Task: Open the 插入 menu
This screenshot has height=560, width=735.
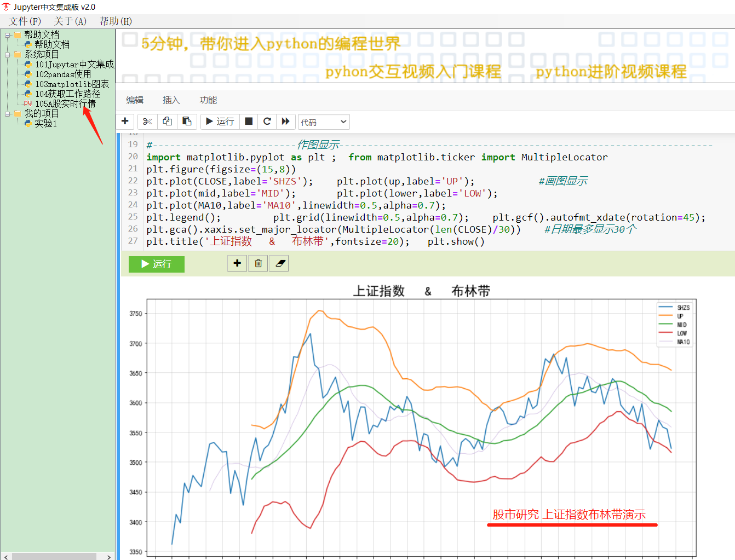Action: pos(171,100)
